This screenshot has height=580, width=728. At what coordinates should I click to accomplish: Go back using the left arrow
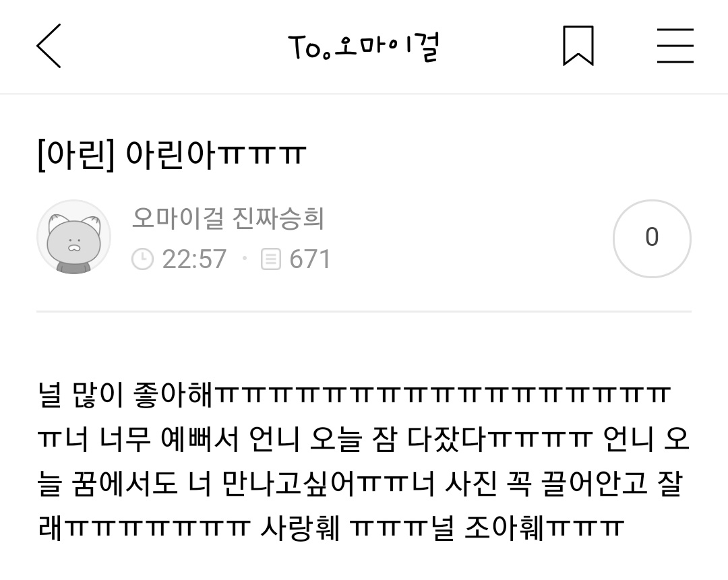pyautogui.click(x=49, y=46)
